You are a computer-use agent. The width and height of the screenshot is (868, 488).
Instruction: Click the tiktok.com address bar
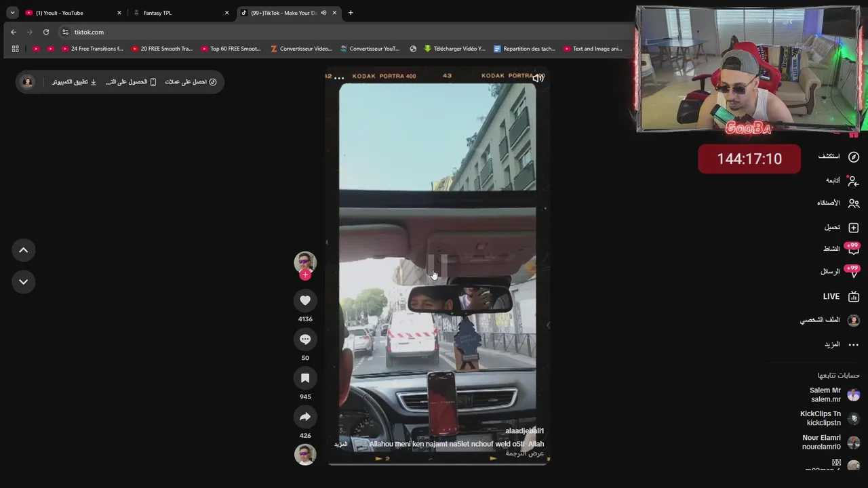tap(346, 32)
